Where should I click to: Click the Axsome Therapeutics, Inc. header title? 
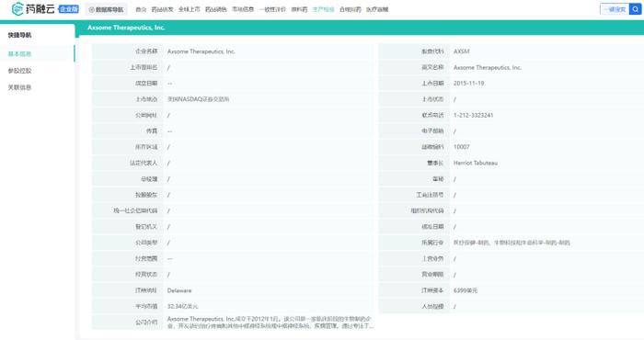[x=126, y=28]
